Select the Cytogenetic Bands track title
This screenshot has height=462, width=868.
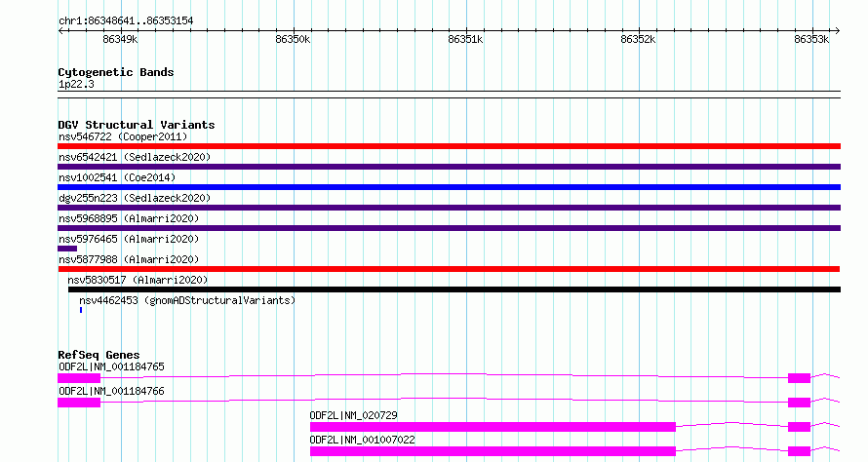(x=116, y=72)
